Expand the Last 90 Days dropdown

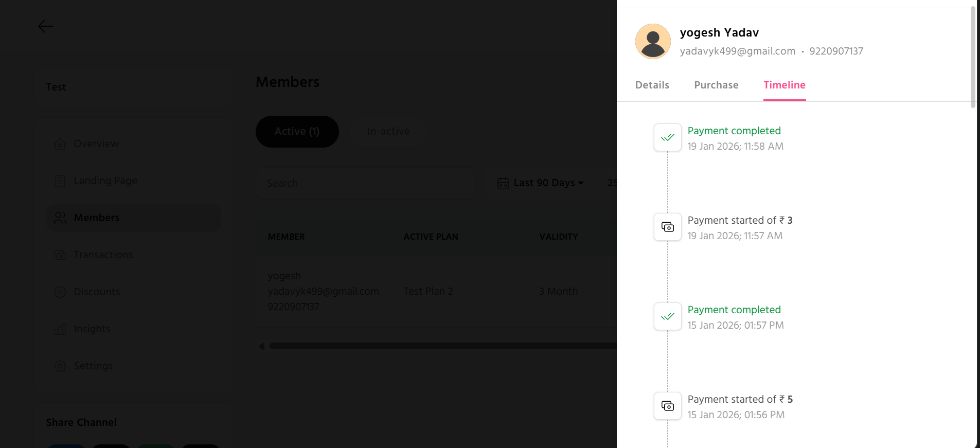click(x=541, y=183)
